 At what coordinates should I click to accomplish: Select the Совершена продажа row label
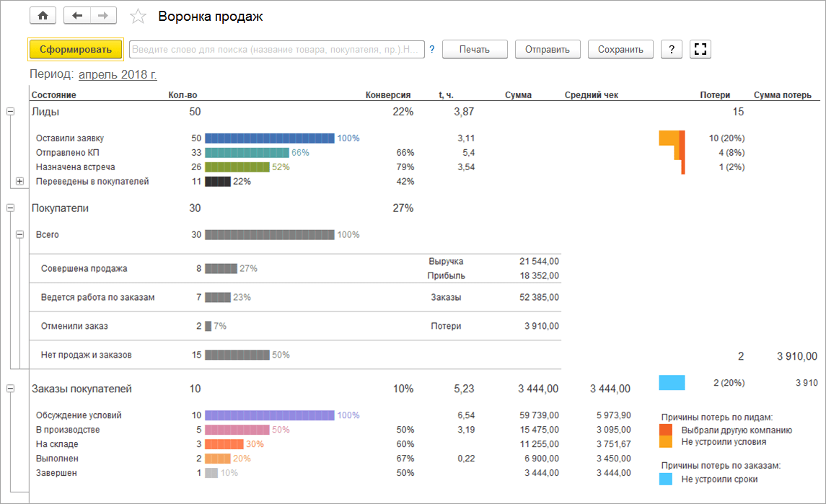coord(84,269)
